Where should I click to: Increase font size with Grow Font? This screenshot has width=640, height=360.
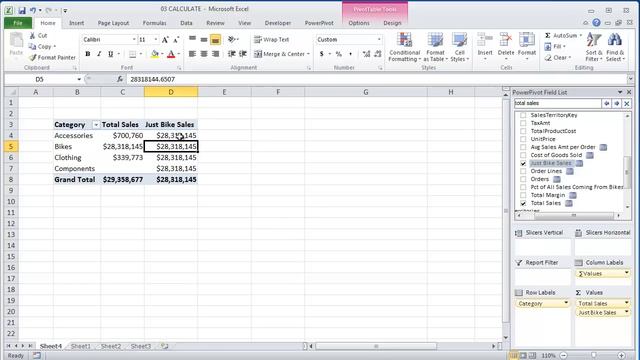point(165,40)
